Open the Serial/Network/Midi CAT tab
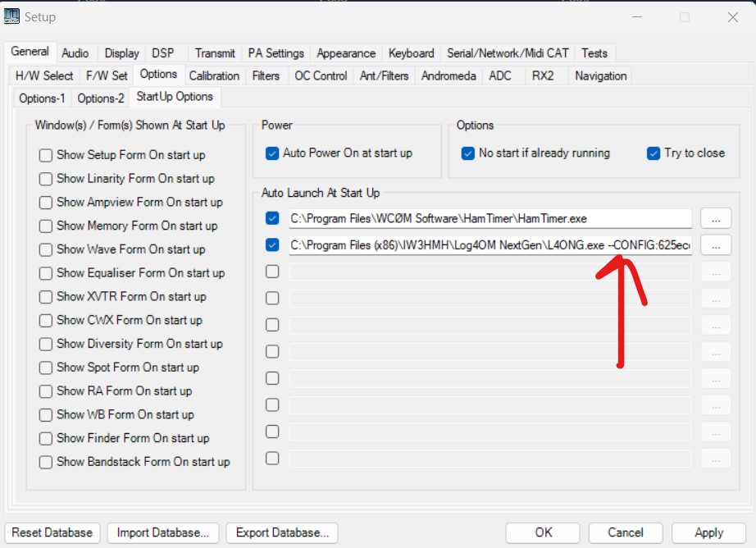Screen dimensions: 756x548 (507, 53)
